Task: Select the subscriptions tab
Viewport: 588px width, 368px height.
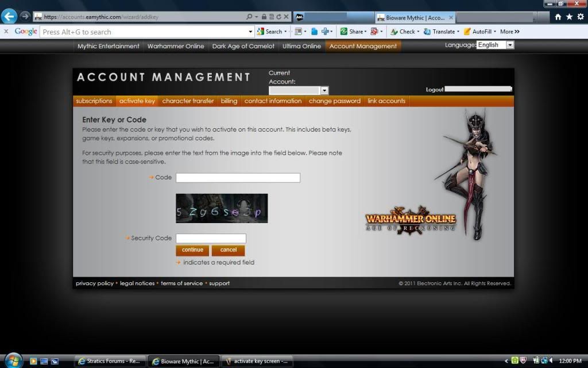Action: click(94, 101)
